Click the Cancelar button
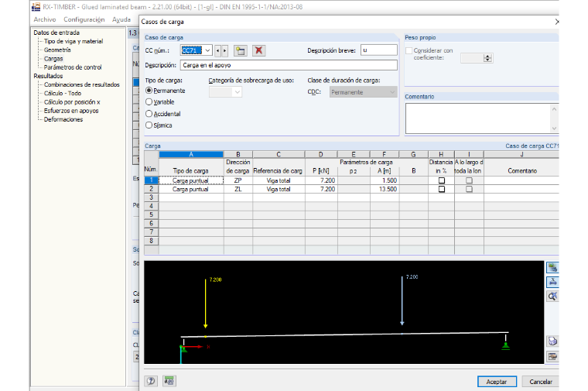The height and width of the screenshot is (391, 588). (x=541, y=382)
